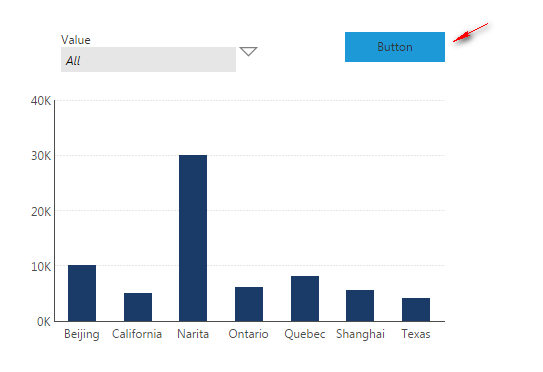Click the Quebec axis label
This screenshot has width=543, height=372.
point(305,334)
